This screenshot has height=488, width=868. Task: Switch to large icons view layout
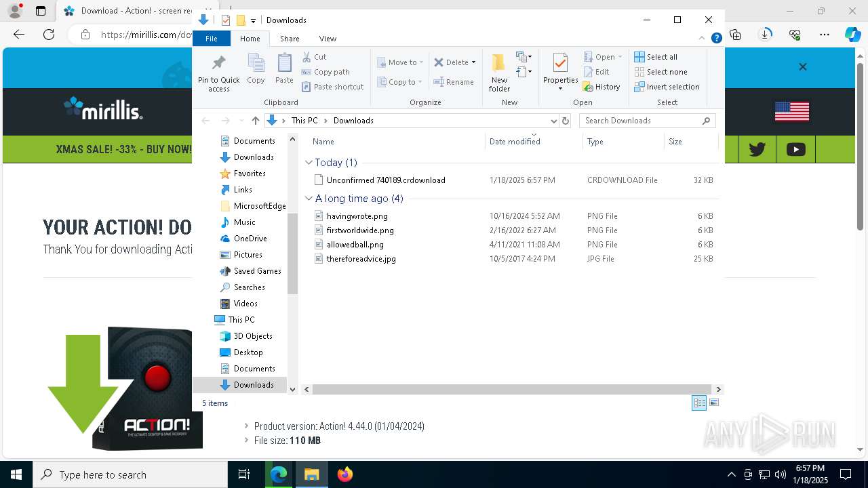click(713, 403)
